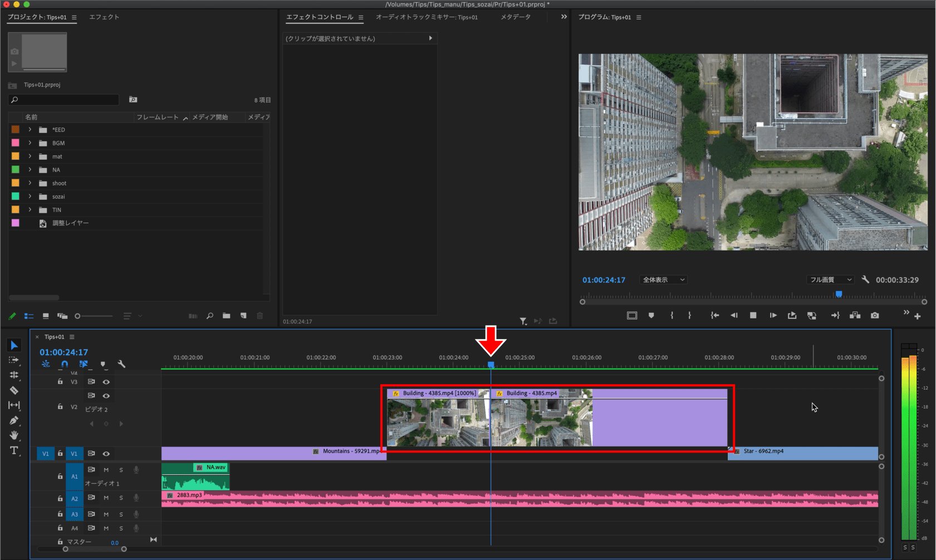The image size is (936, 560).
Task: Open フル画質 playback resolution dropdown
Action: 830,279
